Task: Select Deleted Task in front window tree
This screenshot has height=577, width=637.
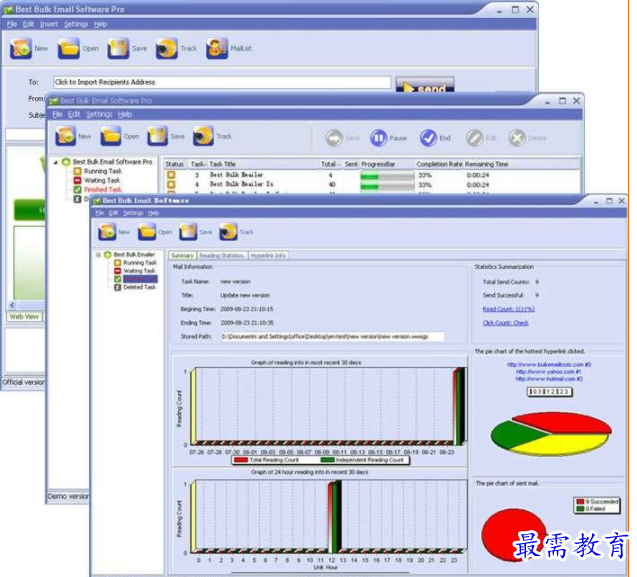Action: point(139,287)
